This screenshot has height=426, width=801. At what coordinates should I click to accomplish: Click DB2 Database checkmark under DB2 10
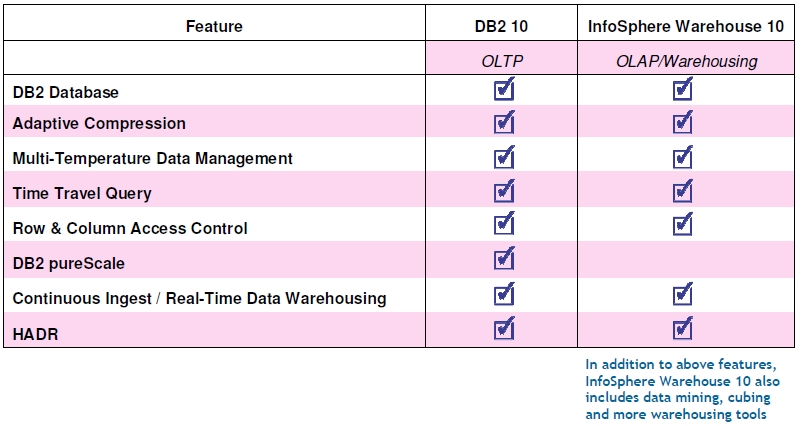coord(504,89)
